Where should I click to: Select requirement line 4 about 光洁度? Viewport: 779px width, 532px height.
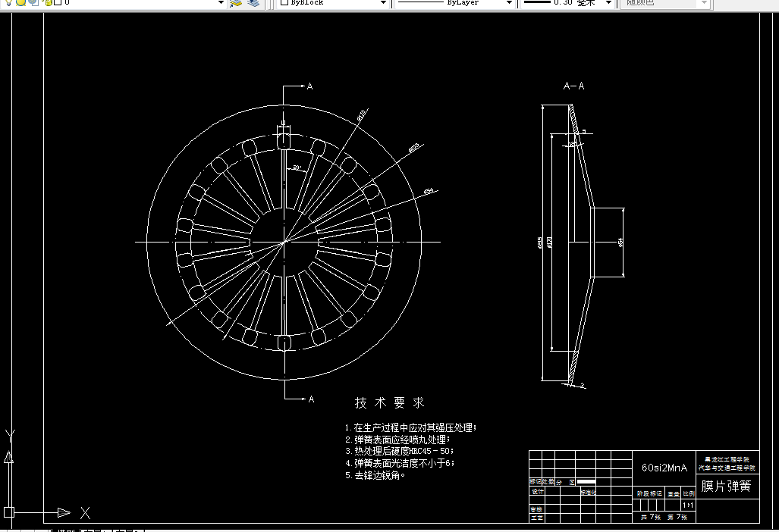pos(400,463)
